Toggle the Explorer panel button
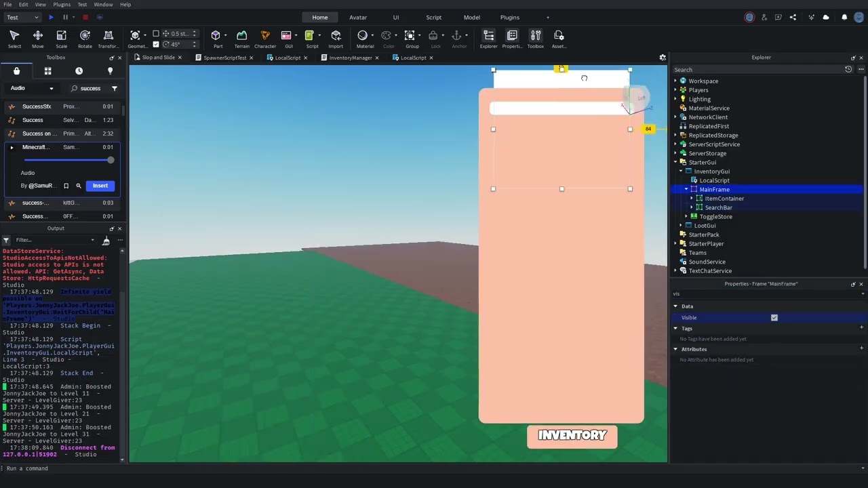The height and width of the screenshot is (488, 868). point(488,39)
